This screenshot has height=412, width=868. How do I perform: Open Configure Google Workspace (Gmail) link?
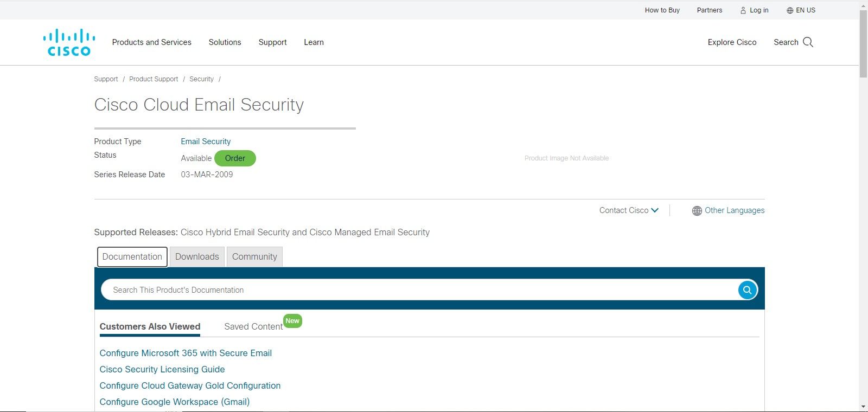click(x=175, y=402)
